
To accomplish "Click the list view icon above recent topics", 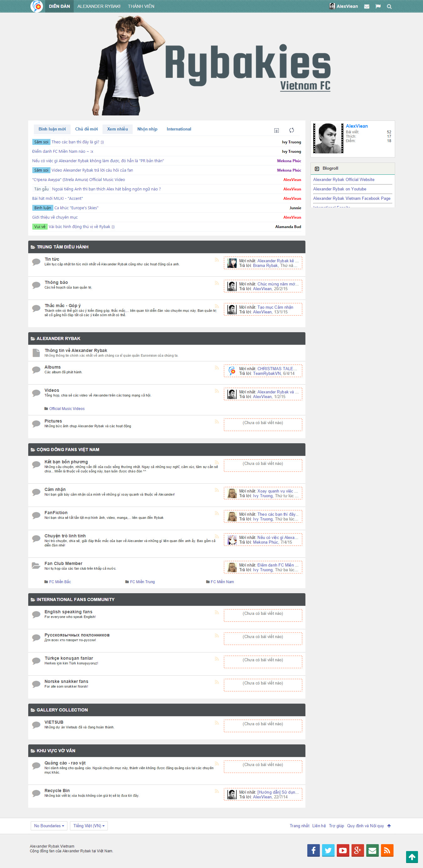I will [x=277, y=130].
